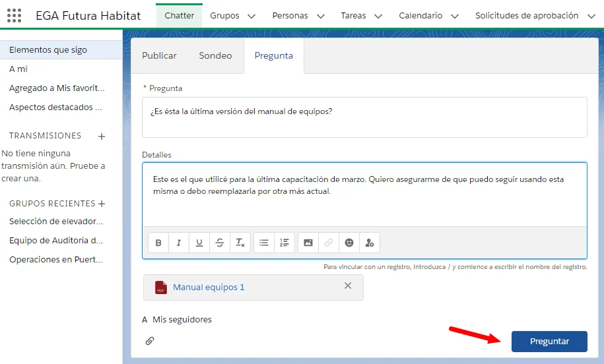Expand the Tareas dropdown chevron

point(378,16)
